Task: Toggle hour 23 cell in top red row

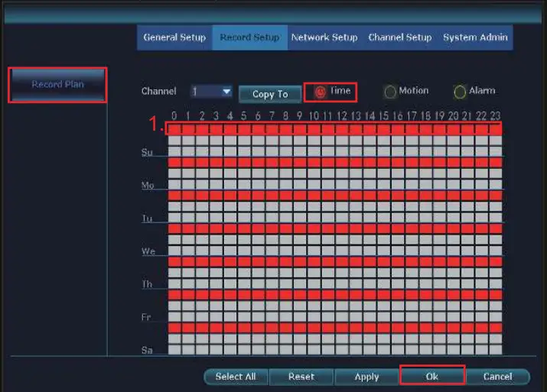Action: pos(496,130)
